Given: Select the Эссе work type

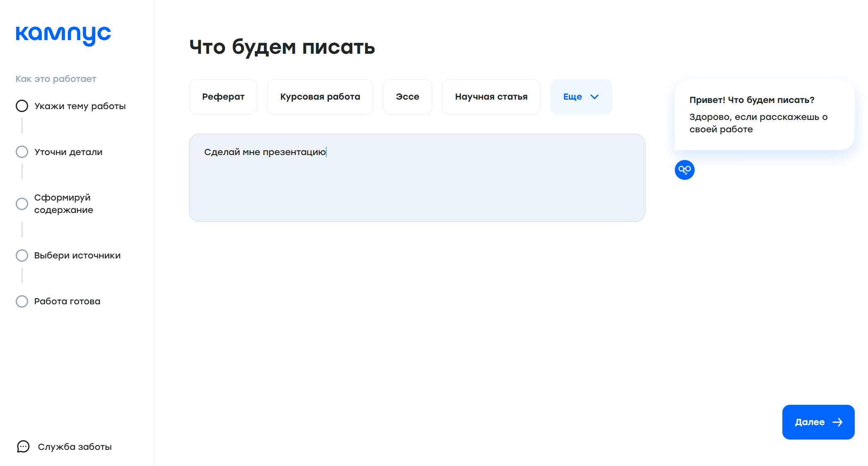Looking at the screenshot, I should (x=408, y=96).
